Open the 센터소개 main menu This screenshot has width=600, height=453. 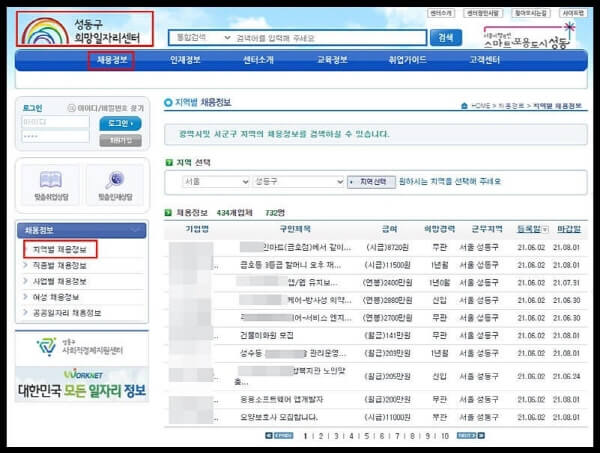(258, 60)
